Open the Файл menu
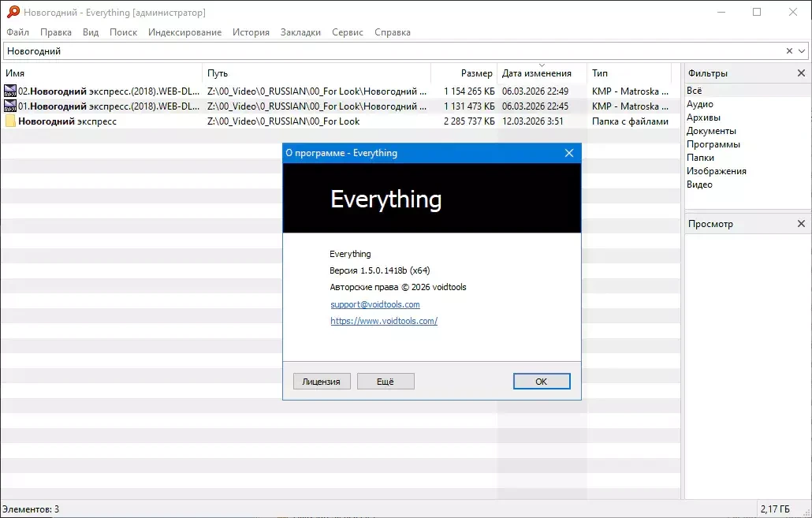Screen dimensions: 812x518 click(17, 32)
